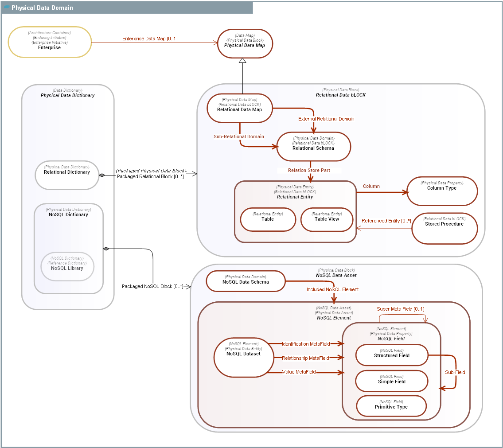
Task: Click the Sub-Relational Domain relationship label
Action: (238, 136)
